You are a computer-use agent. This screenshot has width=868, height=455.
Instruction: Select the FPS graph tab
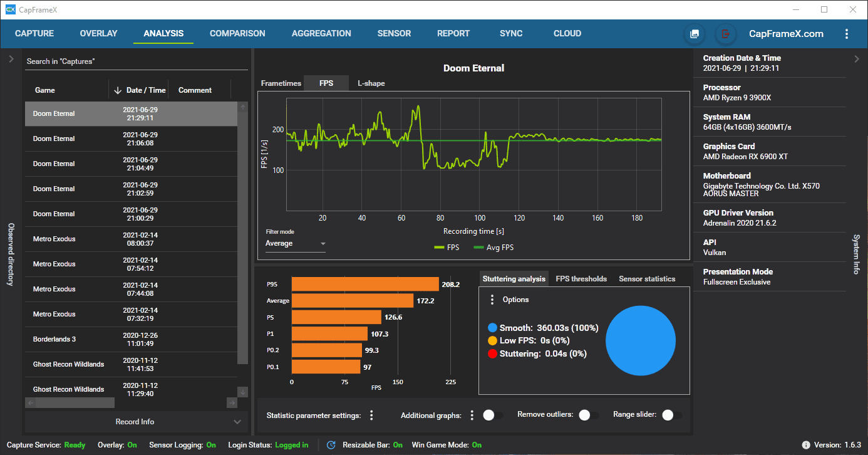tap(326, 83)
